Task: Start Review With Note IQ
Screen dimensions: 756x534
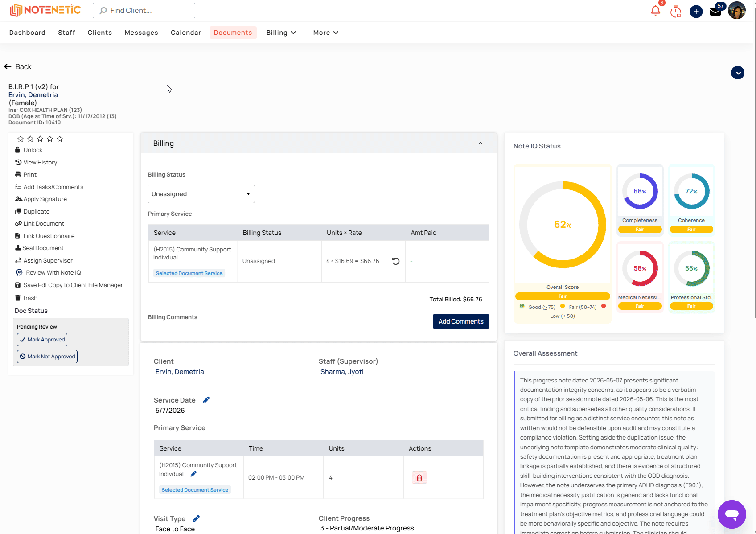Action: point(48,273)
